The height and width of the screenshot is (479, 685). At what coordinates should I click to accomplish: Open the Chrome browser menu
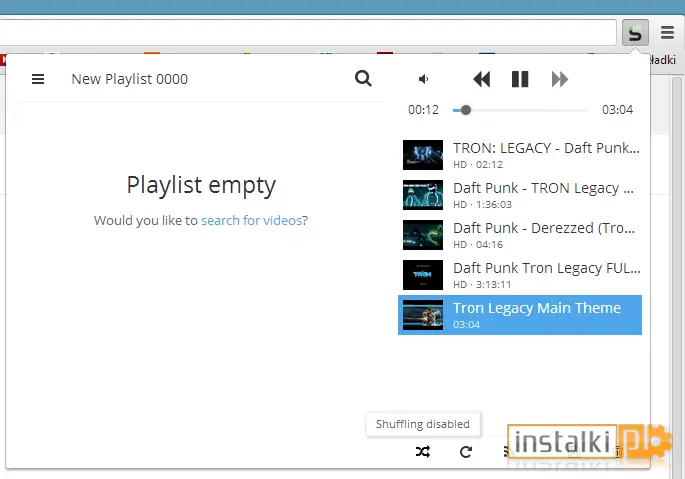[x=667, y=33]
